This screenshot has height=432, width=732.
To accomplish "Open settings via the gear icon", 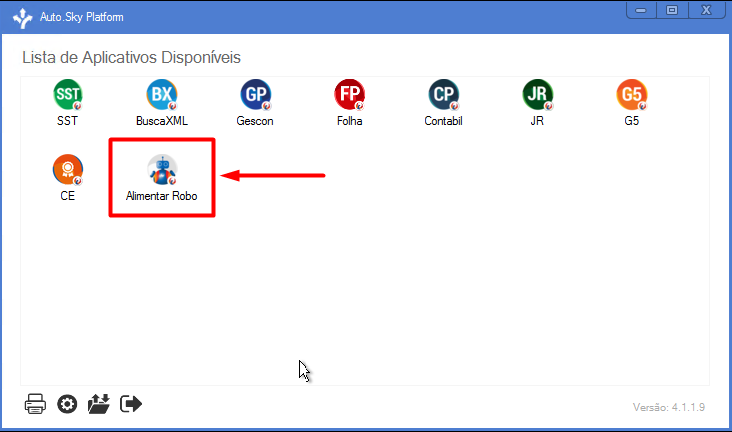I will pyautogui.click(x=67, y=404).
